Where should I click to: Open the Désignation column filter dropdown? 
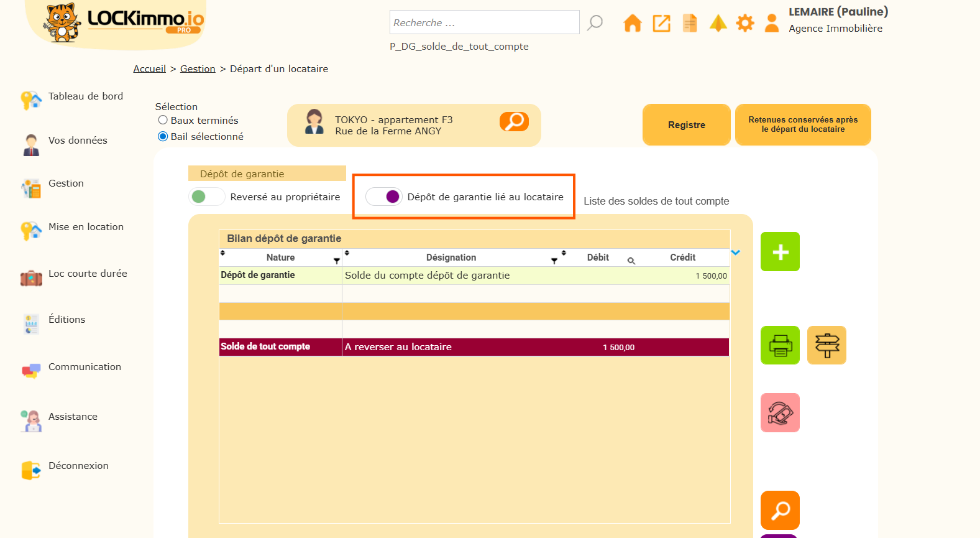tap(554, 261)
